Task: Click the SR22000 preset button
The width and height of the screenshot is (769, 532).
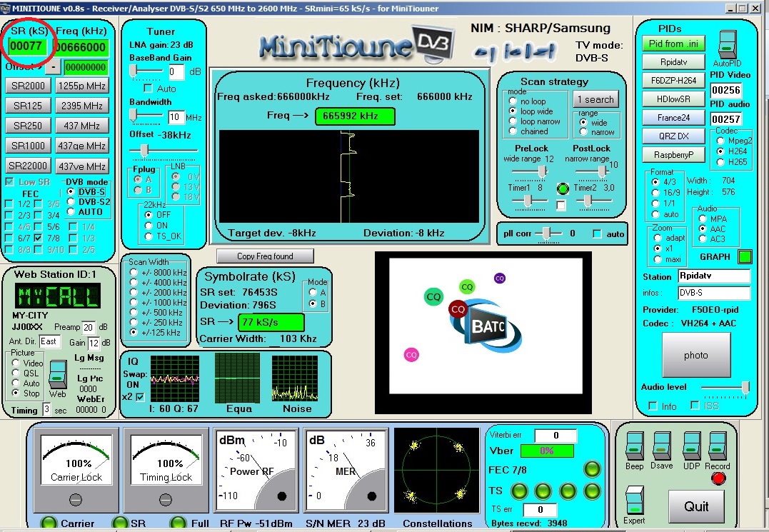Action: [28, 166]
